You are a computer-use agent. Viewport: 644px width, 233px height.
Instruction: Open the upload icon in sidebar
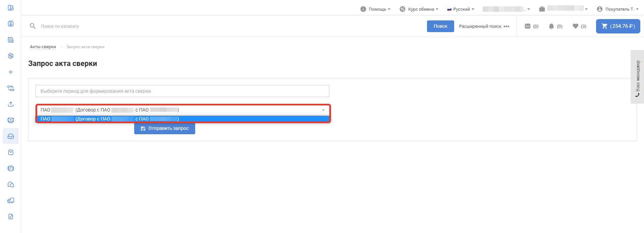11,104
